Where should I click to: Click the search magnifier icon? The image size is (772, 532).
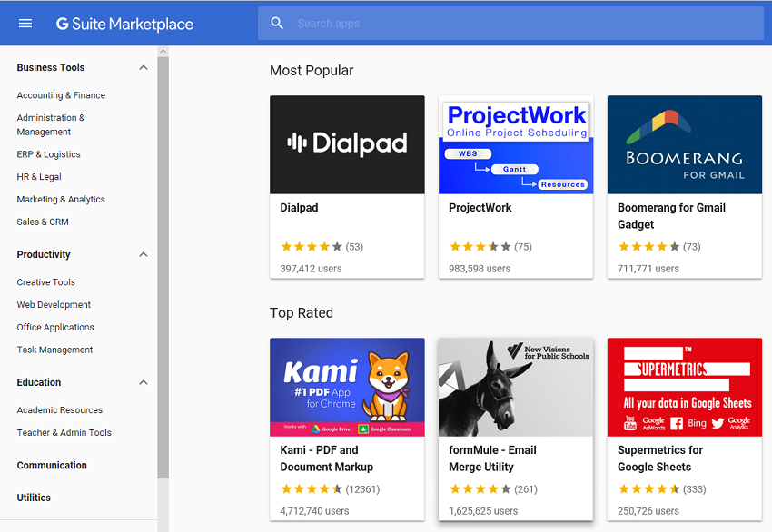pos(277,23)
